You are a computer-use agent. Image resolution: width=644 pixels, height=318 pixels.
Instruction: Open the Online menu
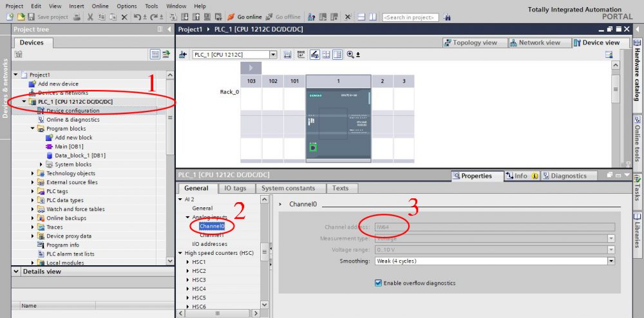click(x=100, y=6)
